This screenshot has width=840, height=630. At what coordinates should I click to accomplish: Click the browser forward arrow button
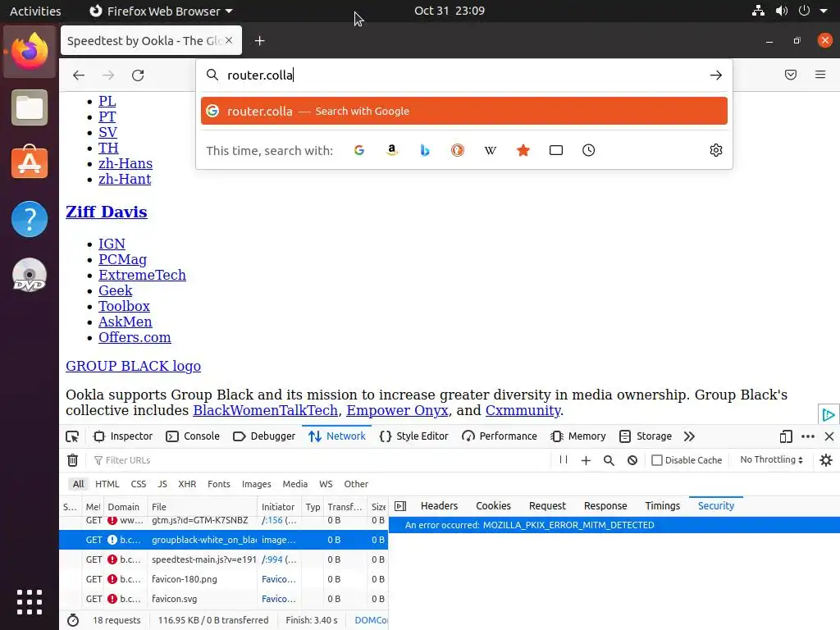(108, 75)
